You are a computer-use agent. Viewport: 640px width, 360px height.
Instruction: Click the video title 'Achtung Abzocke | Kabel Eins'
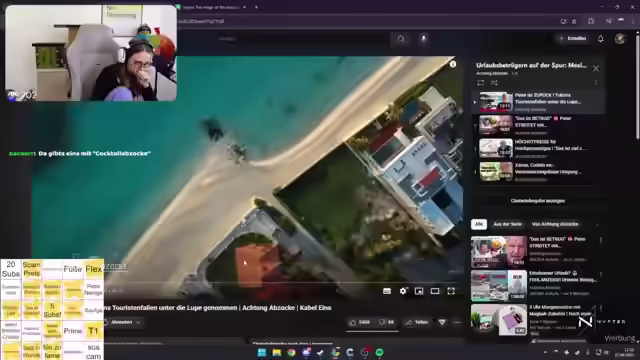[287, 308]
